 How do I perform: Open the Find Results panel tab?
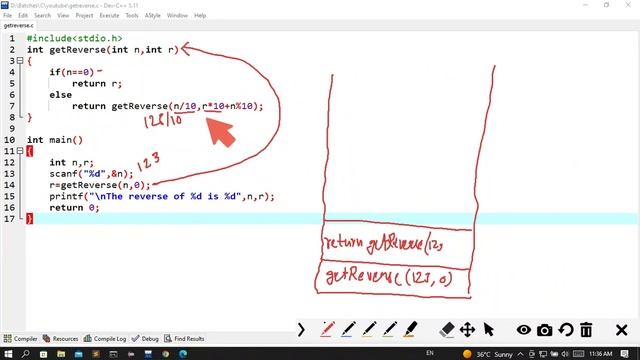coord(184,339)
